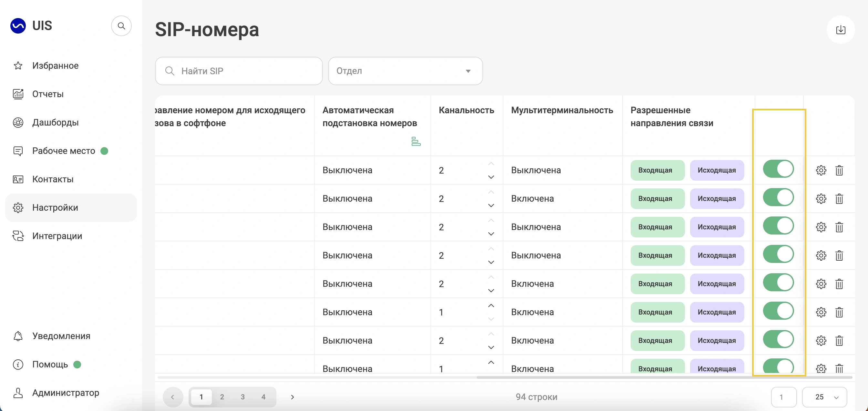
Task: Click the Найти SIP search field
Action: 239,71
